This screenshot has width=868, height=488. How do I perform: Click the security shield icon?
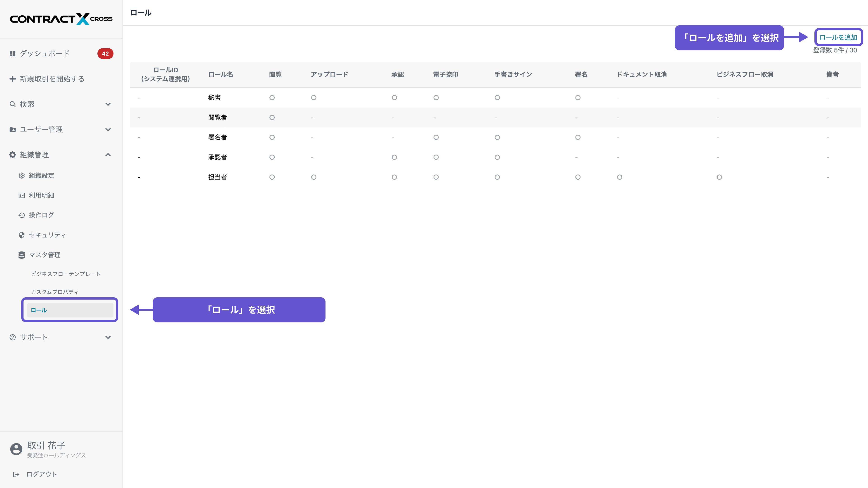(21, 235)
